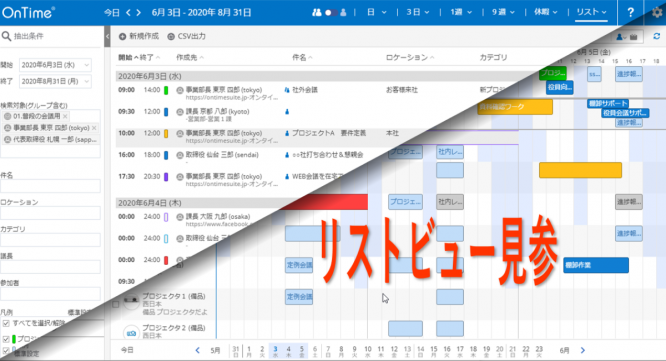The width and height of the screenshot is (666, 361).
Task: Click the プロジェクタ 1 projector thumbnail
Action: (131, 302)
